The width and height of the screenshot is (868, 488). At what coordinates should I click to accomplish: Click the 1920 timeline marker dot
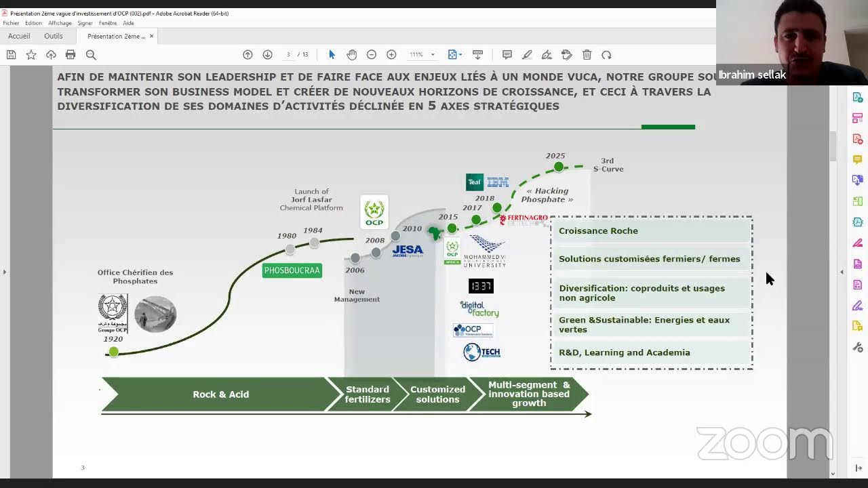(x=113, y=352)
